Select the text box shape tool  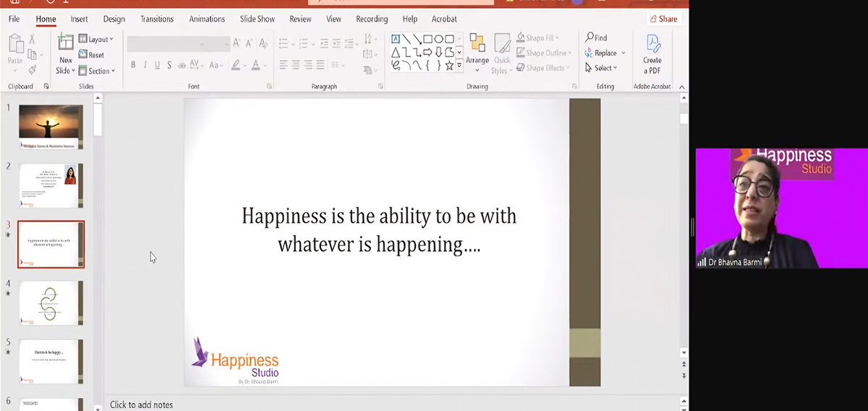396,39
